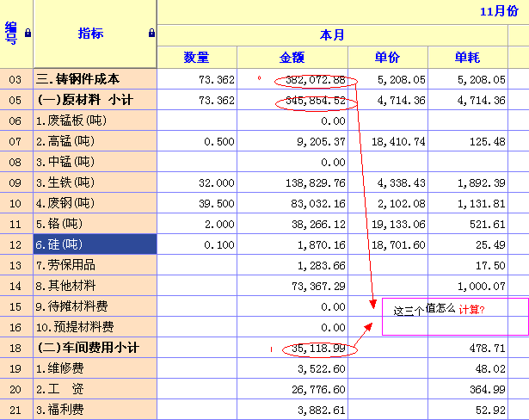Click quantity cell 39.500
The width and height of the screenshot is (529, 420).
(197, 203)
